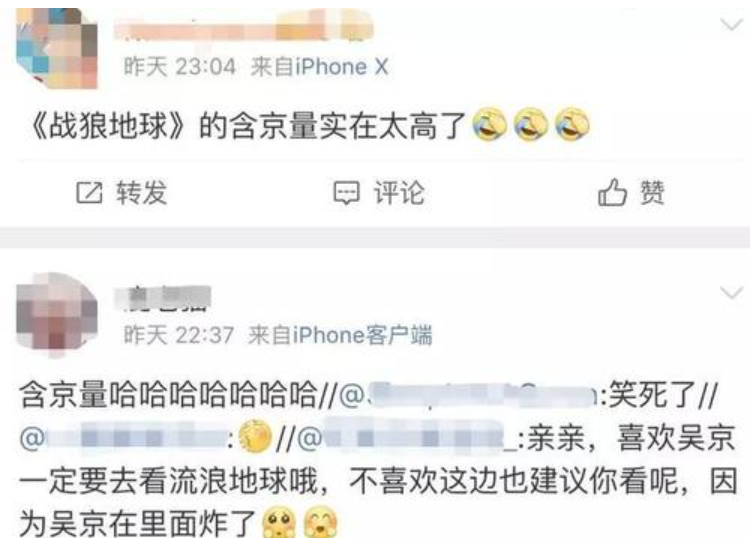The width and height of the screenshot is (750, 560).
Task: Click the 昨天 22:37 timestamp
Action: [179, 335]
